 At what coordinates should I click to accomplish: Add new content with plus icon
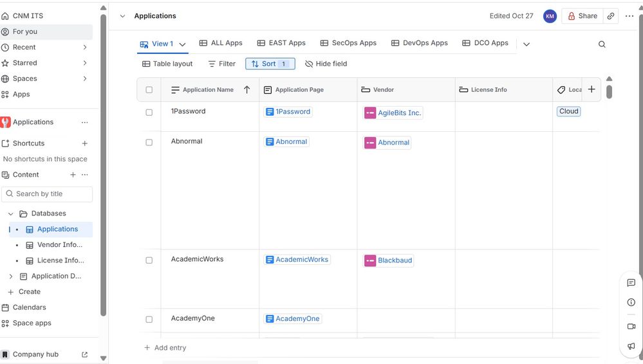click(73, 175)
